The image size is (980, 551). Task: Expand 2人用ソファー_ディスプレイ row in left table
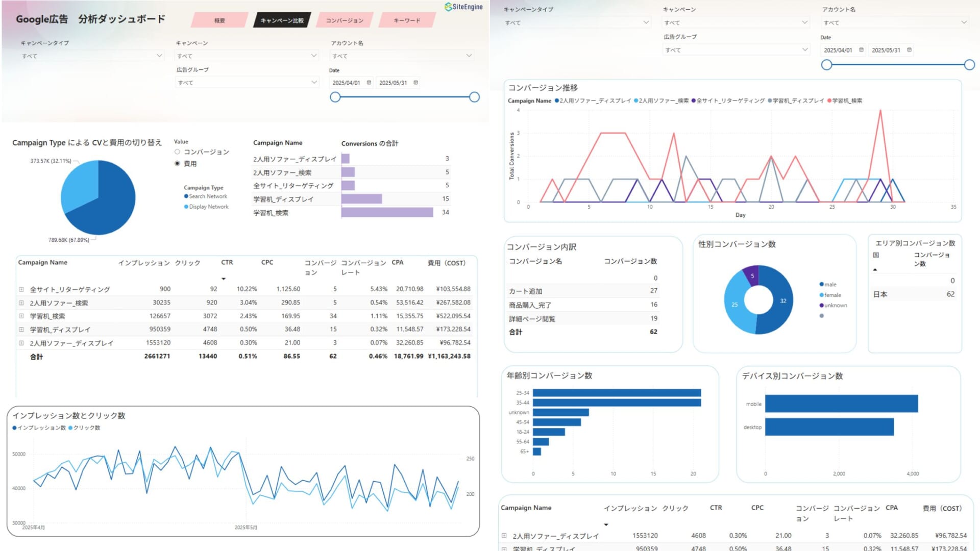(x=21, y=343)
